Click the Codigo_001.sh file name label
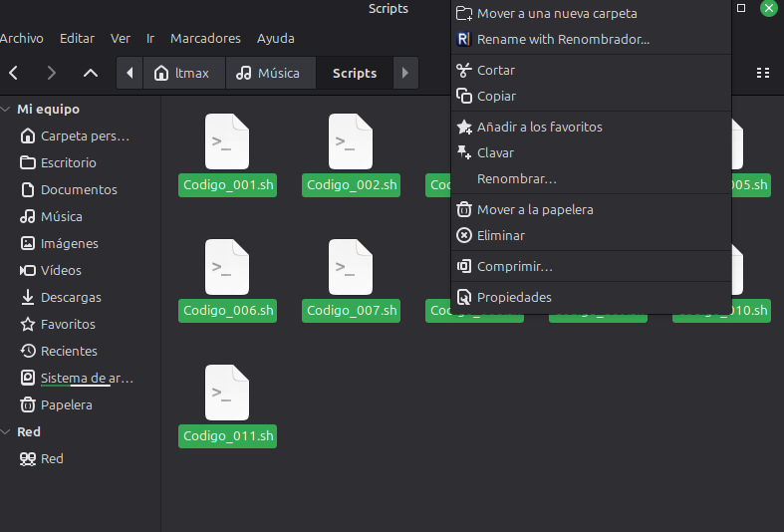The width and height of the screenshot is (784, 532). [227, 185]
